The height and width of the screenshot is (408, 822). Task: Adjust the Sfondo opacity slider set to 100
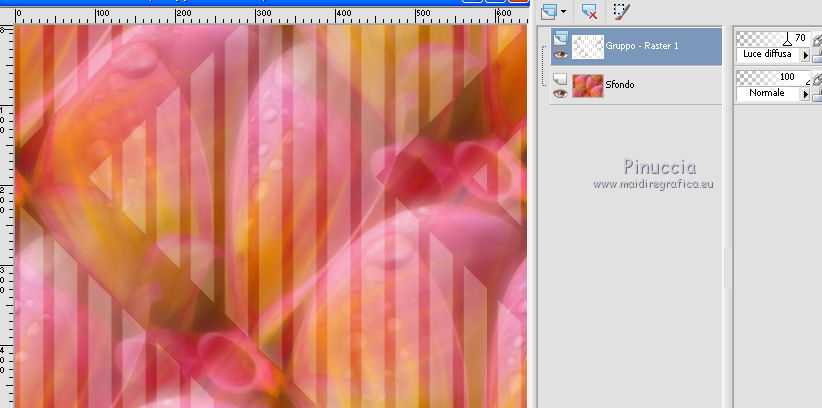772,78
